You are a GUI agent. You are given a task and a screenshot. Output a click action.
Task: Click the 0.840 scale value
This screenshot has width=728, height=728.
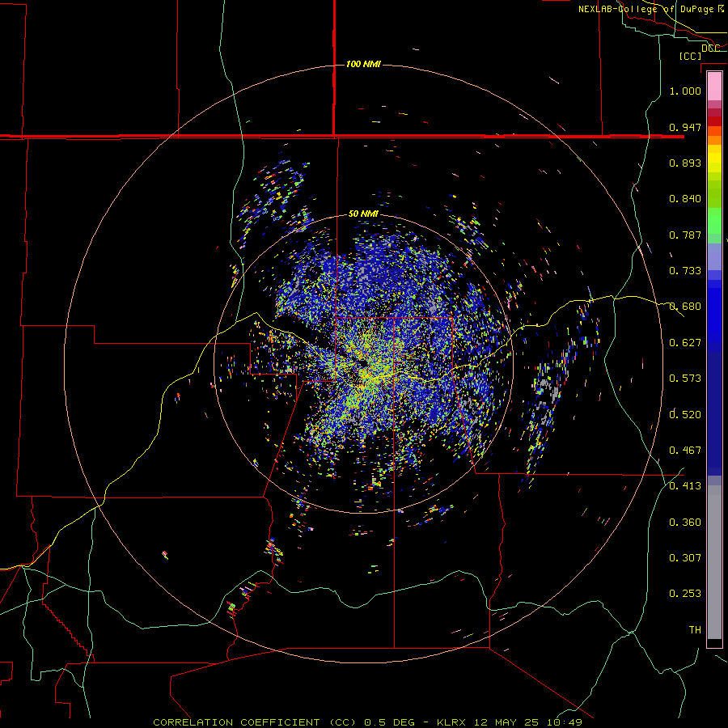pyautogui.click(x=685, y=199)
